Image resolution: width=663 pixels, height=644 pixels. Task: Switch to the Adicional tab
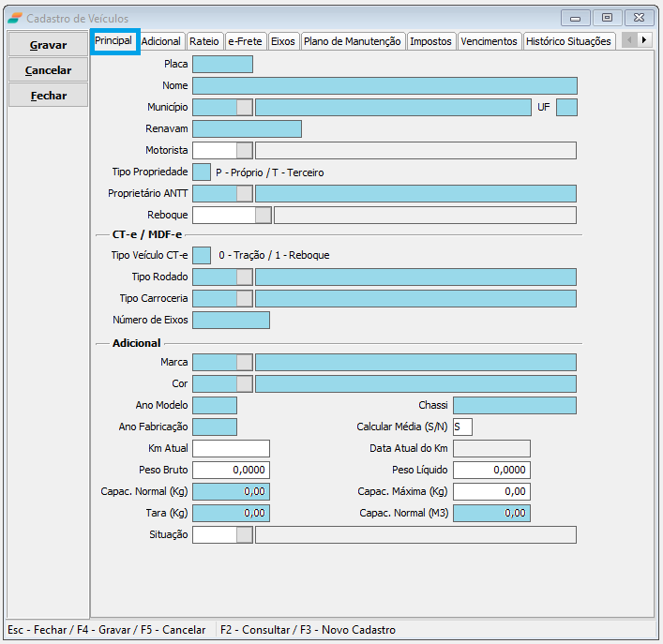[x=161, y=41]
